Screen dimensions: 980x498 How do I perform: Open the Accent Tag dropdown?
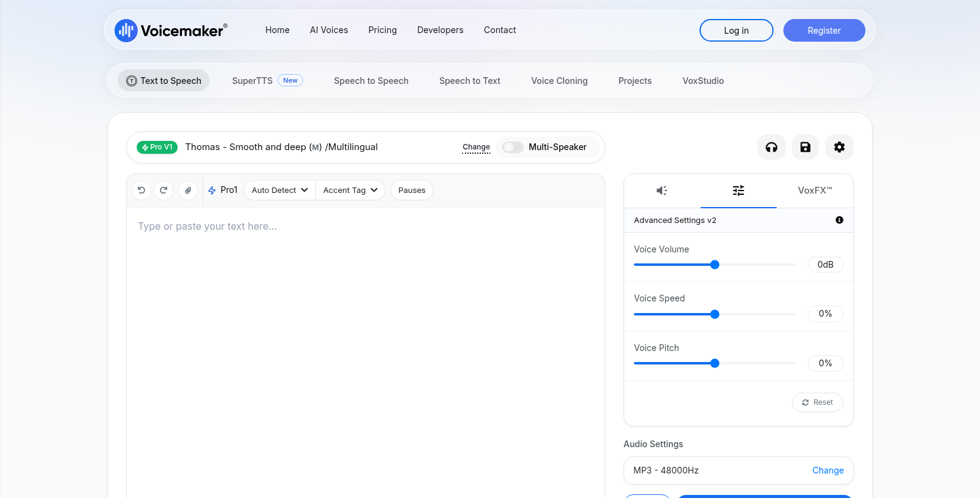click(350, 191)
